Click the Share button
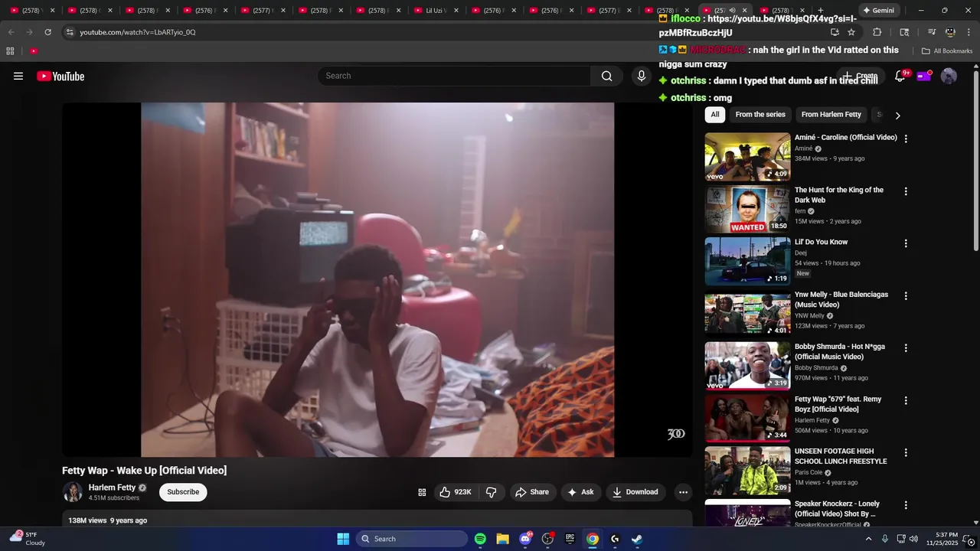Image resolution: width=980 pixels, height=551 pixels. 531,492
